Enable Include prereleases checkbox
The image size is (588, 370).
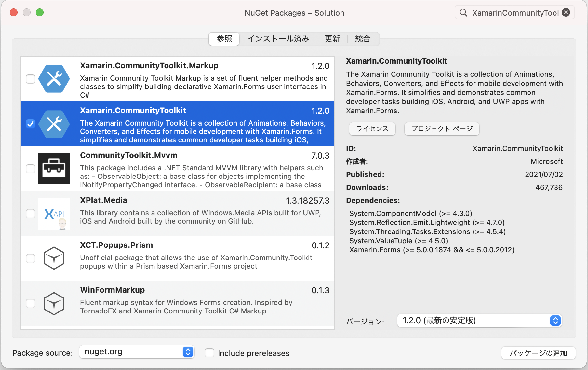point(209,353)
